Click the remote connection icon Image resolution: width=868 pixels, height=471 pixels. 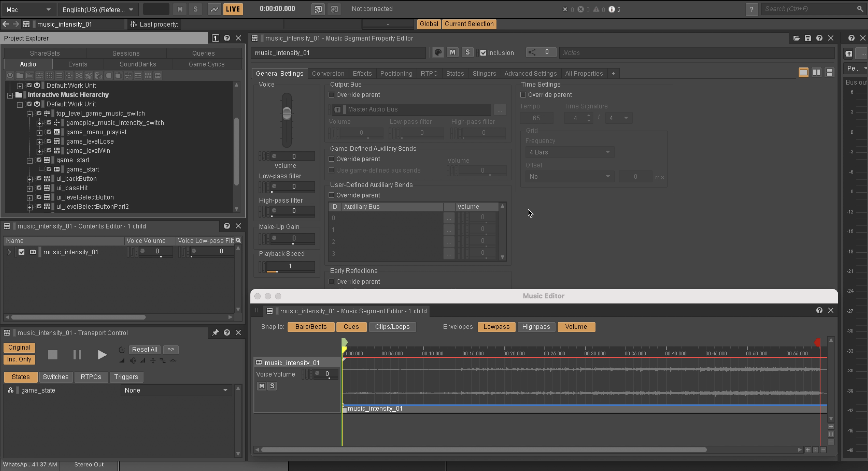tap(318, 9)
